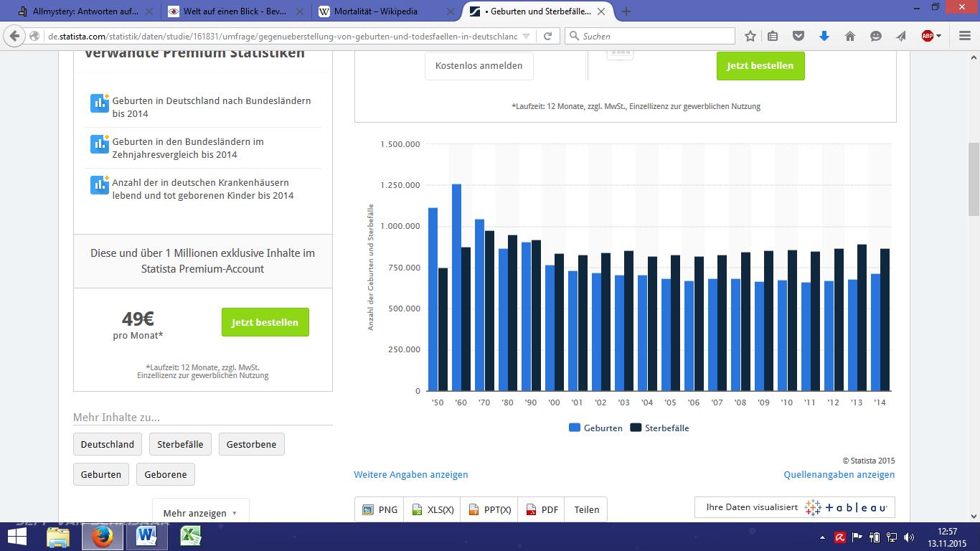
Task: Switch to the Mortalität Wikipedia tab
Action: 386,11
